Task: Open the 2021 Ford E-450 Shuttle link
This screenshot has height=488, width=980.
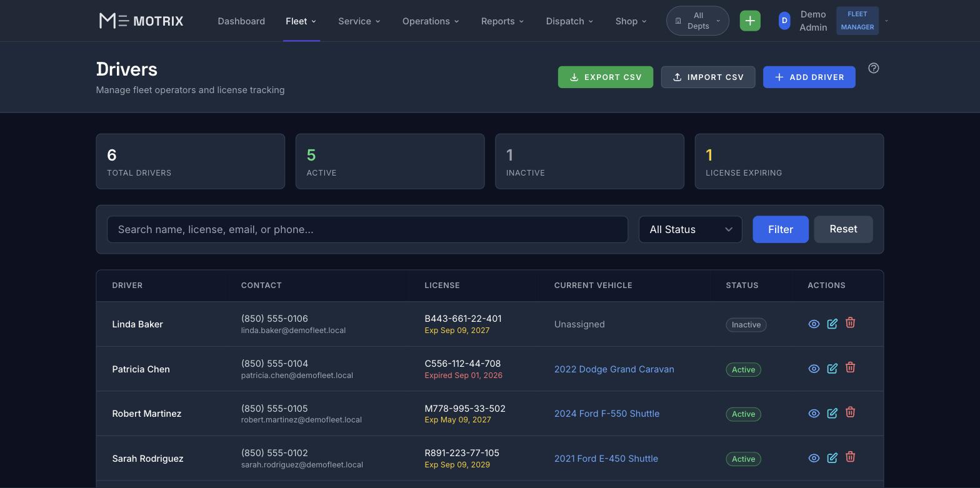Action: click(x=606, y=459)
